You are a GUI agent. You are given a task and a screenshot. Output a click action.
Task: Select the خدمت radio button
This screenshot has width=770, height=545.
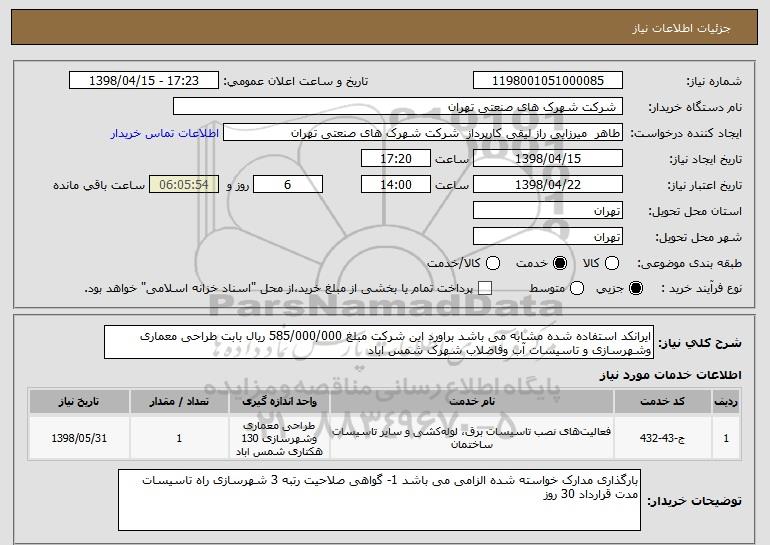coord(560,263)
